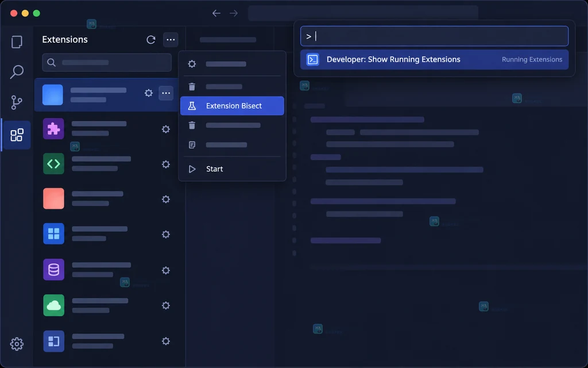Screen dimensions: 588x368
Task: Click the 'Extensions' panel title
Action: coord(65,40)
